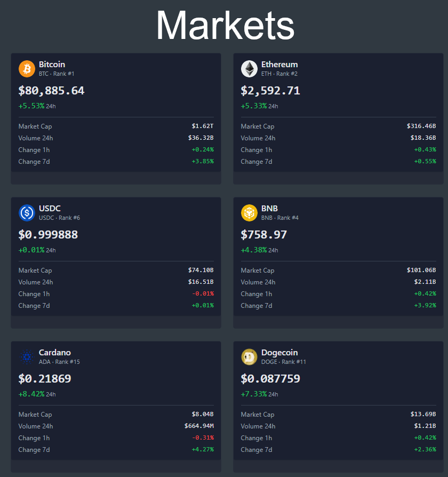This screenshot has height=477, width=448.
Task: Click Dogecoin 7d change +2.36%
Action: click(x=425, y=449)
